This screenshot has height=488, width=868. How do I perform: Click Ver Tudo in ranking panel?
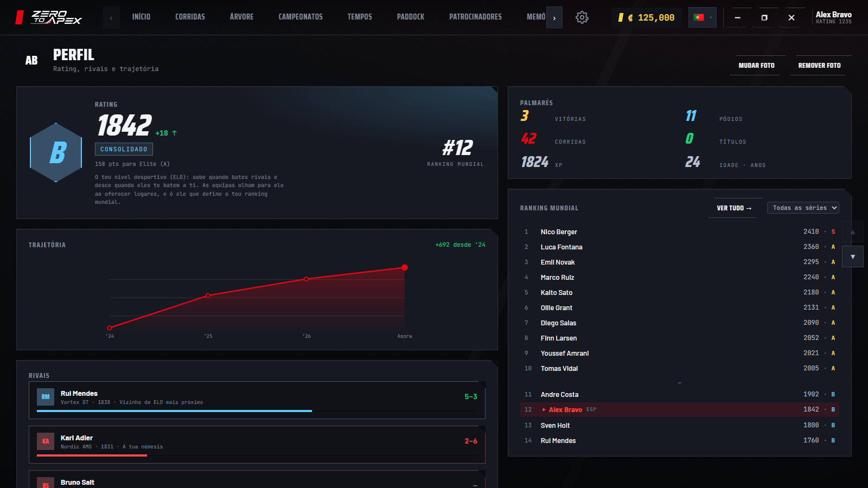734,208
